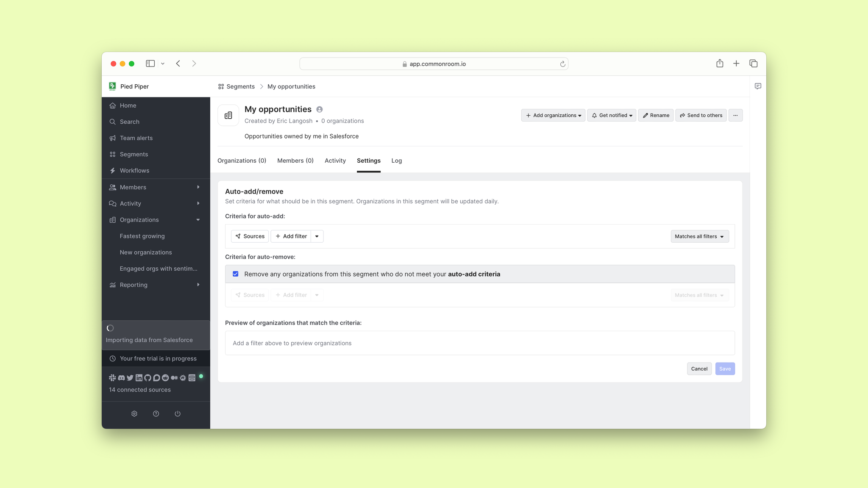Click the three-dot more options button
This screenshot has height=488, width=868.
[x=735, y=115]
